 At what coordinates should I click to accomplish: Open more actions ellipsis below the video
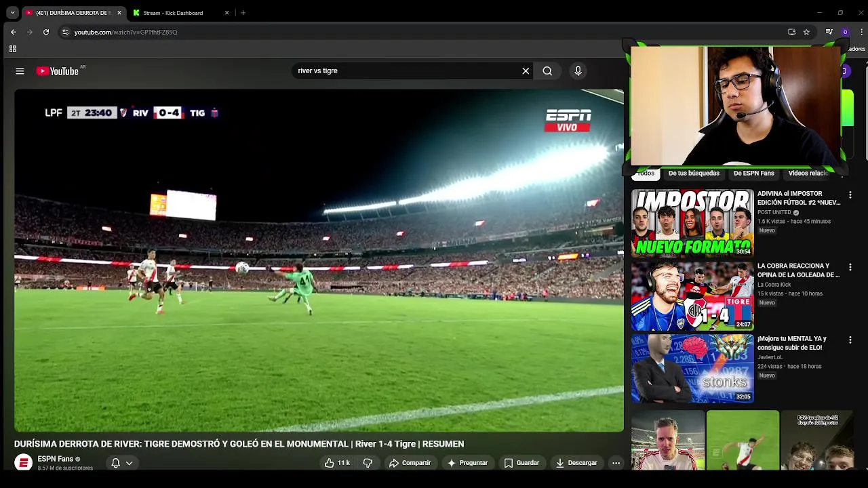(616, 463)
